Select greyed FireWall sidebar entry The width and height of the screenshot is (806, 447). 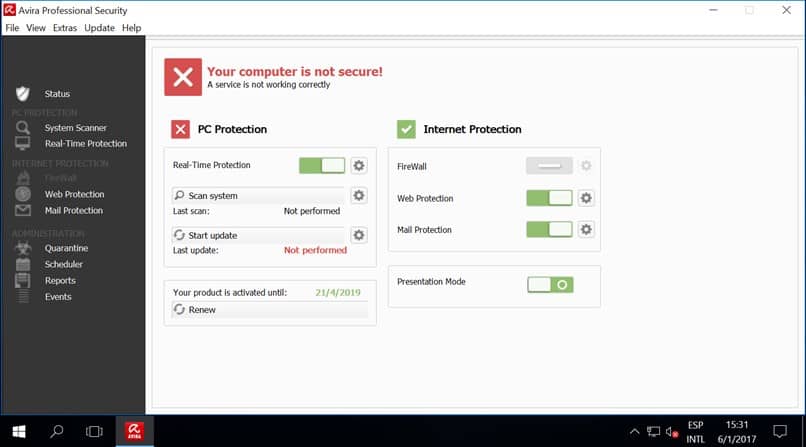point(61,178)
